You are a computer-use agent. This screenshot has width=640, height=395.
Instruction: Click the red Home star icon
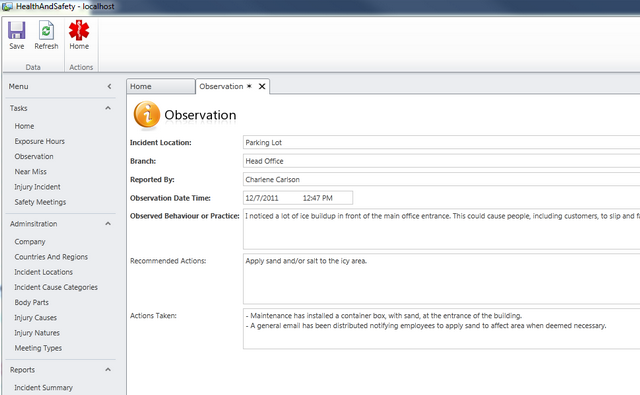pos(79,31)
